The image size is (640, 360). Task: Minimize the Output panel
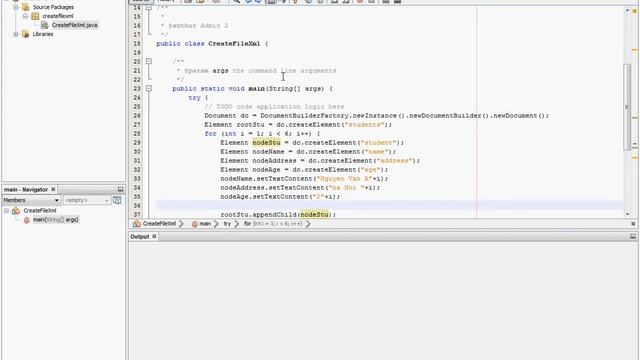pos(633,237)
